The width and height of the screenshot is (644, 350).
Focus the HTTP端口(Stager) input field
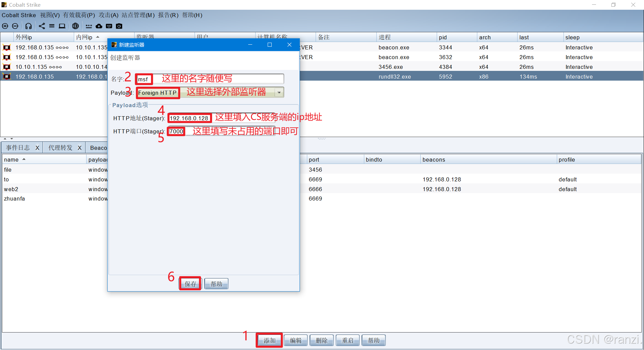click(x=221, y=131)
